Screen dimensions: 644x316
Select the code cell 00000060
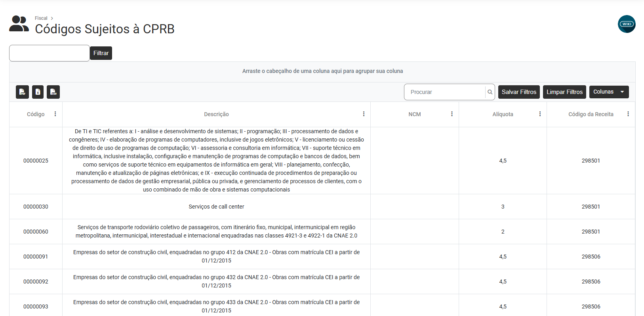click(x=36, y=232)
